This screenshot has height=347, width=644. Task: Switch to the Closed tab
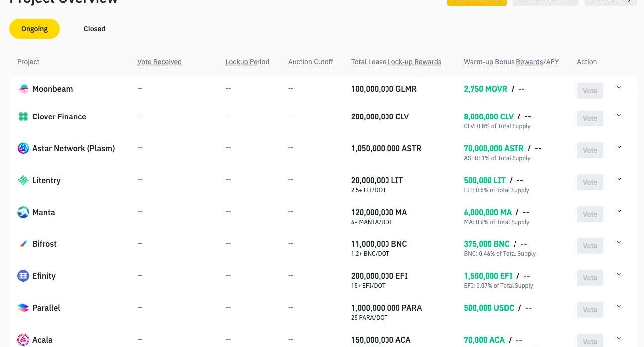point(94,29)
